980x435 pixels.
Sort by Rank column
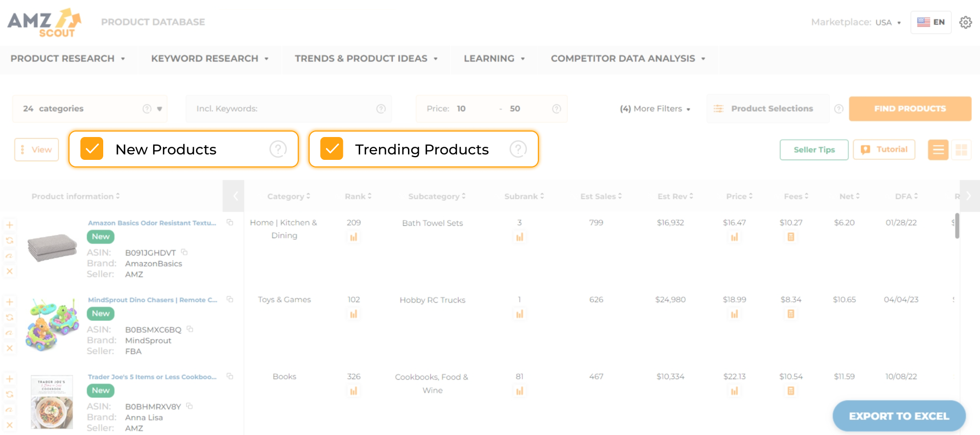point(358,196)
